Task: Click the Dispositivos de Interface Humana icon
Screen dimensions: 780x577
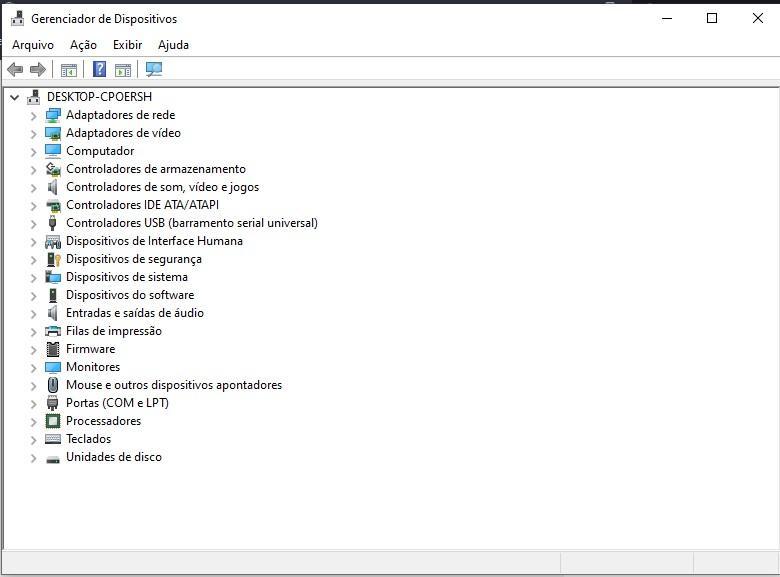Action: 53,241
